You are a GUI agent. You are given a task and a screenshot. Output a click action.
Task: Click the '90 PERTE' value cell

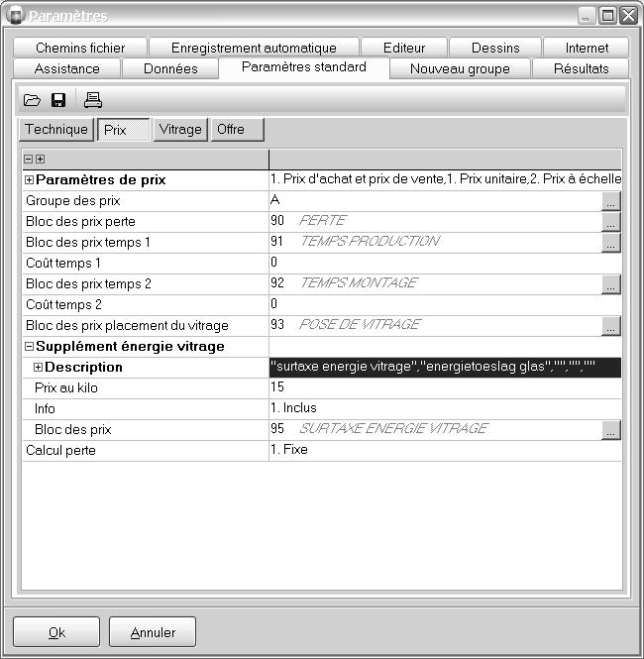(435, 222)
